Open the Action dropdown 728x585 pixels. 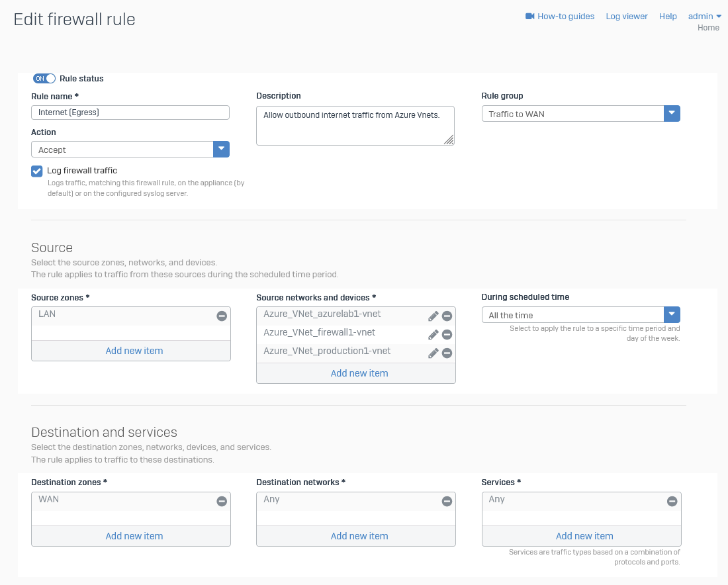tap(221, 150)
